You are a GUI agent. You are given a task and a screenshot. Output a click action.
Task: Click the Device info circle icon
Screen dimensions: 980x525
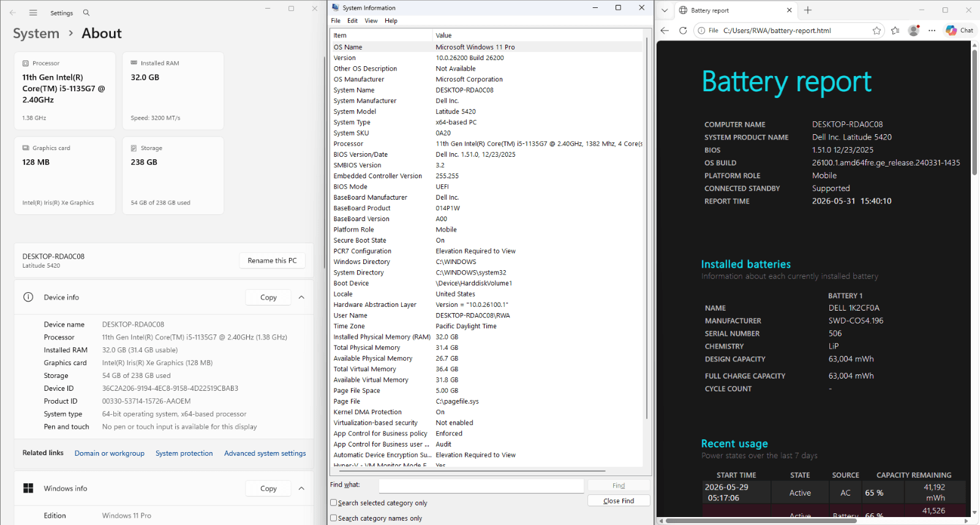[x=28, y=297]
